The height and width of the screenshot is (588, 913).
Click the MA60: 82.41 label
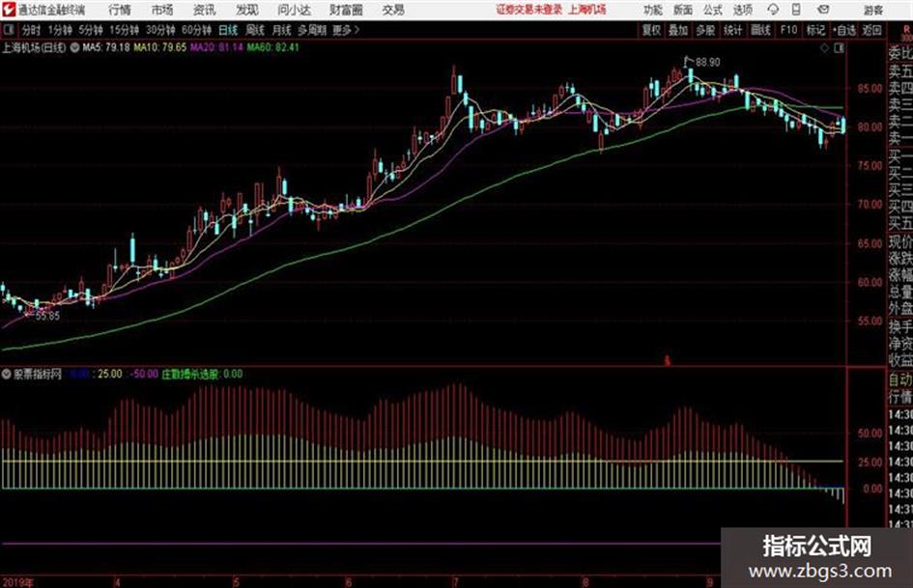tap(273, 47)
